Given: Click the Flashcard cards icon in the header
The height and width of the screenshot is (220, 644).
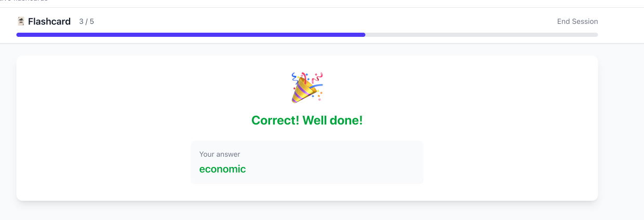Looking at the screenshot, I should (21, 21).
